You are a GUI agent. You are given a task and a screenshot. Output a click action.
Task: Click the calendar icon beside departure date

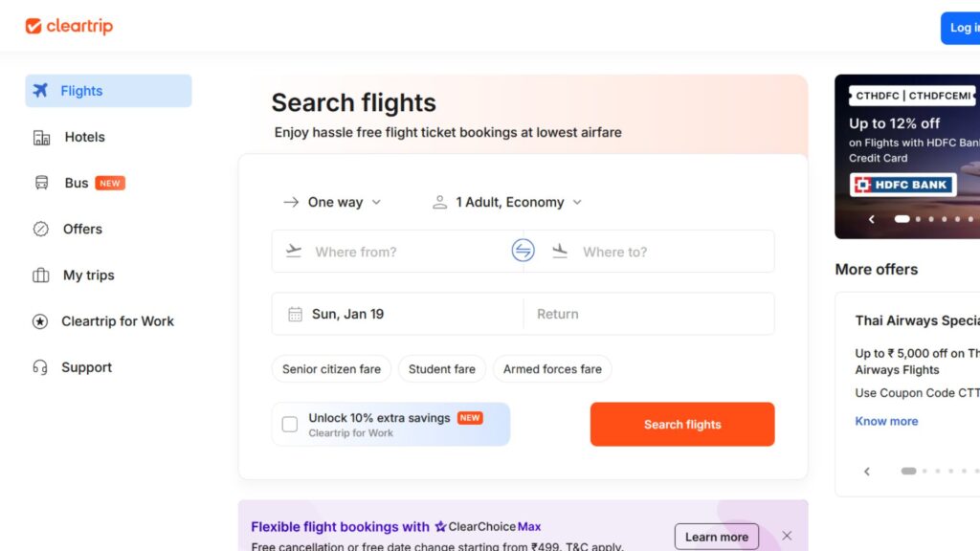[x=295, y=314]
